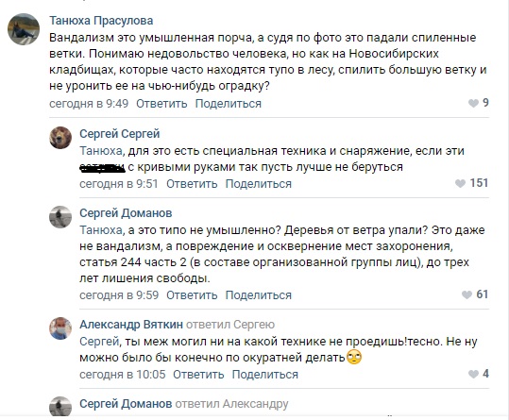Click Танюха mention in Сергей Доманов's reply

(x=101, y=230)
